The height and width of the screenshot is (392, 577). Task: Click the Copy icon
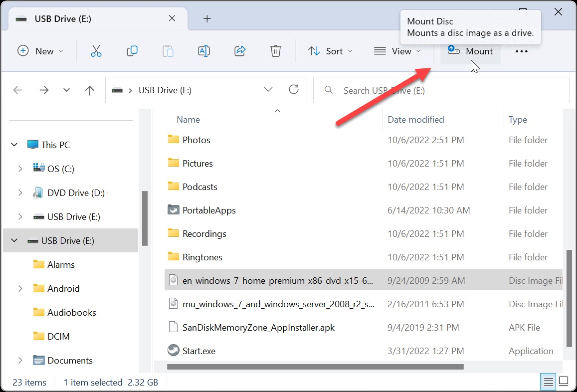132,51
